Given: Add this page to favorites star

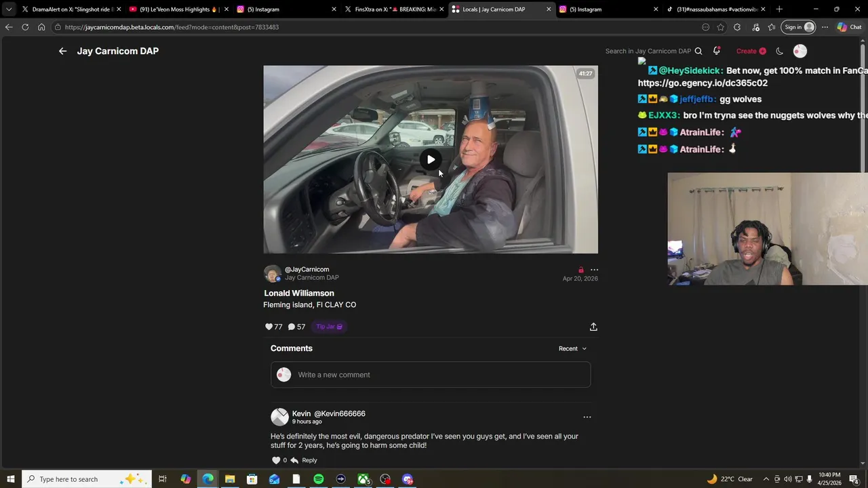Looking at the screenshot, I should [x=721, y=27].
